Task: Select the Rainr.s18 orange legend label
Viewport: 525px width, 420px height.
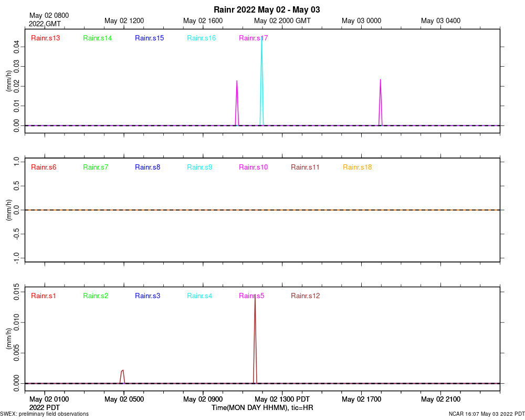Action: point(357,167)
